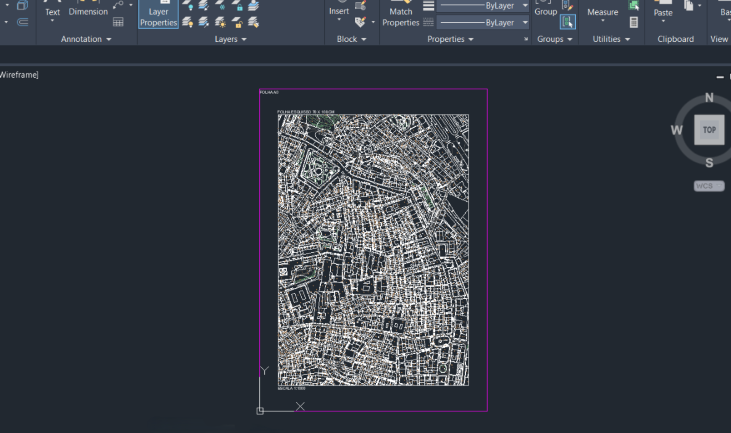Open the WCS coordinate system dropdown
The width and height of the screenshot is (731, 433).
tap(709, 186)
